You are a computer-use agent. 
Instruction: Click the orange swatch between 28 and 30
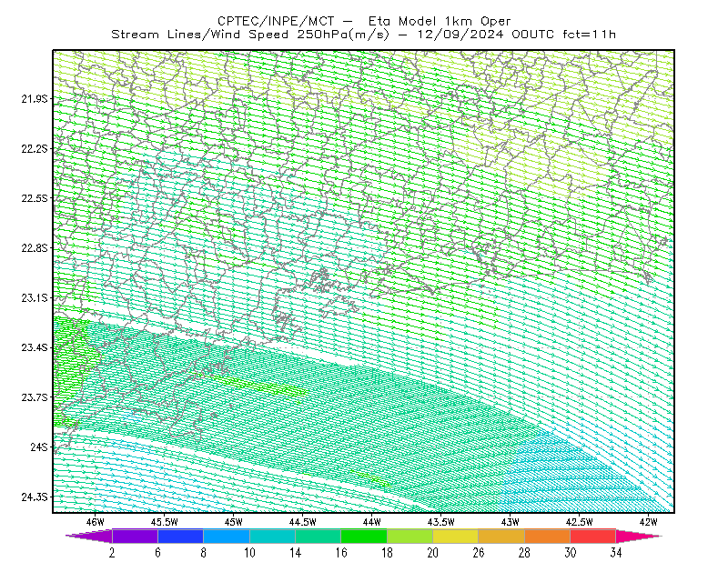(x=548, y=536)
